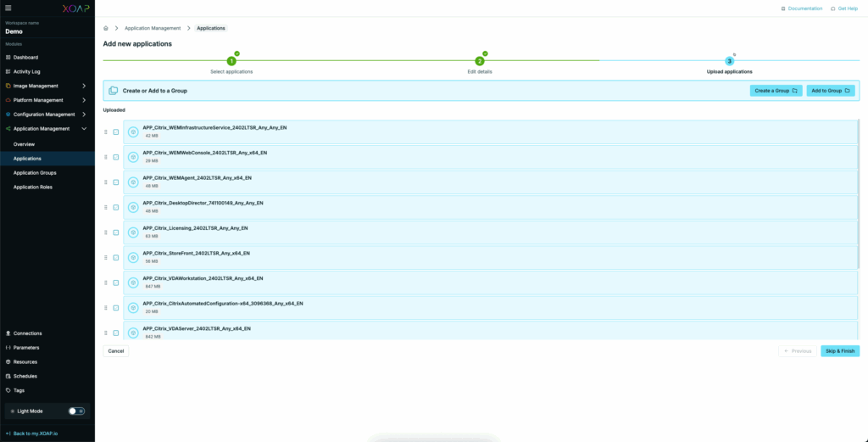Click the APP_Citrix_VDAServer_2402LTSR row
868x442 pixels.
[491, 333]
